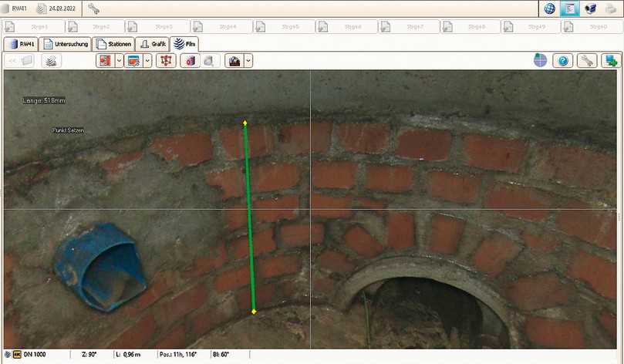Screen dimensions: 624x364
Task: Click the blue crosshair globe icon
Action: [x=540, y=60]
